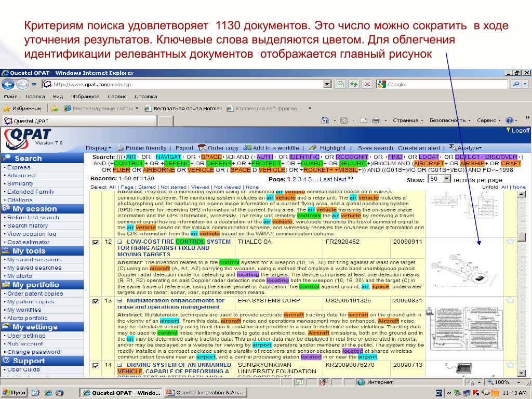Open the Analyze dropdown menu
532x399 pixels.
(465, 148)
